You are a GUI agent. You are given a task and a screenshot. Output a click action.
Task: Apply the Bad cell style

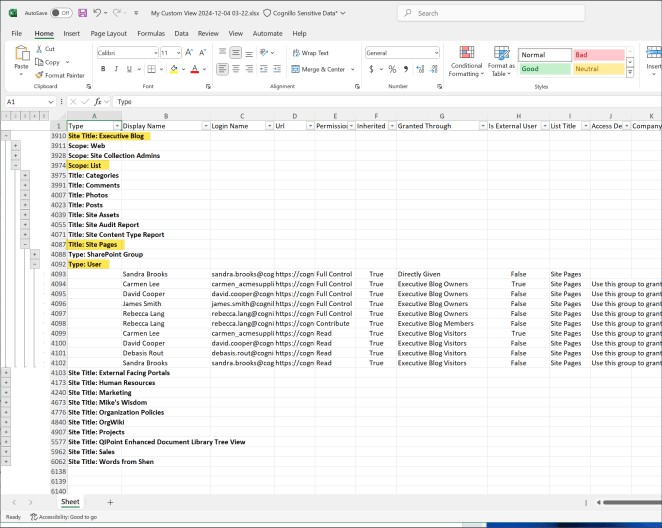pyautogui.click(x=599, y=55)
